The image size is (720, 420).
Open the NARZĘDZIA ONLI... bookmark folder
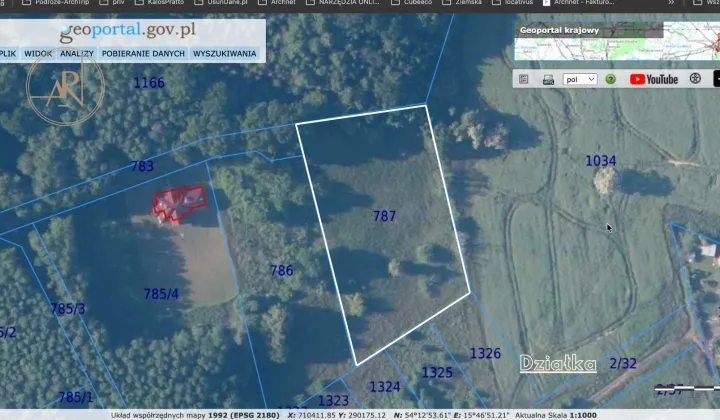[343, 3]
